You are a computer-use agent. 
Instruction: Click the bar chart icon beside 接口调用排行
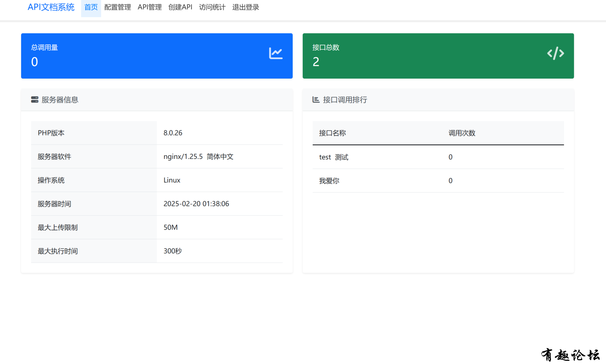tap(316, 100)
